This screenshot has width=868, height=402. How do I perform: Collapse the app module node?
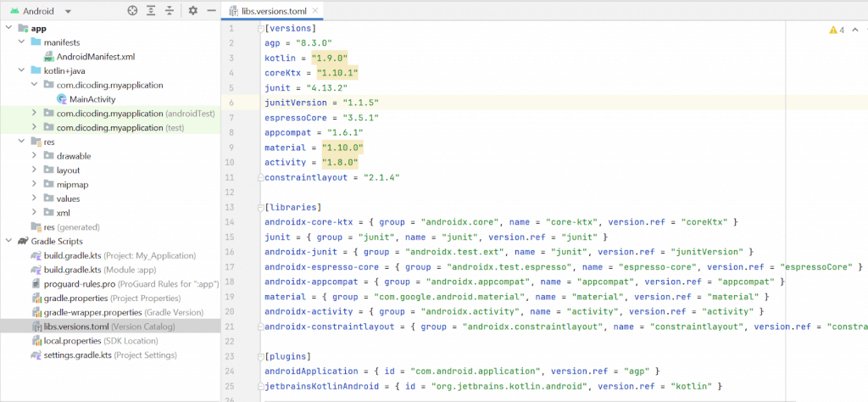point(8,29)
